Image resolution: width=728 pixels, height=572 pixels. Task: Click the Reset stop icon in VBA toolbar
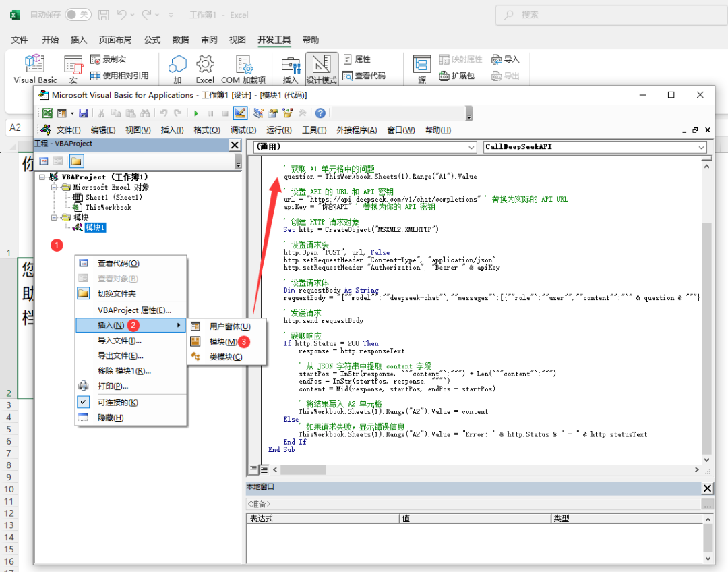[225, 113]
